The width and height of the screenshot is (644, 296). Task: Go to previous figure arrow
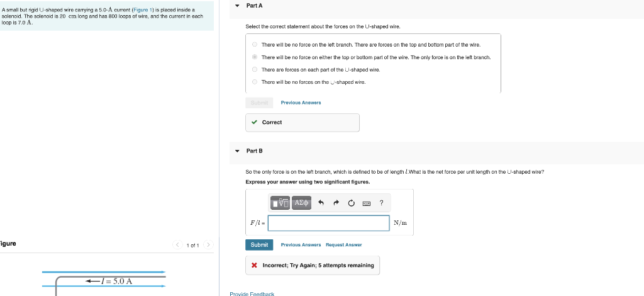(177, 245)
